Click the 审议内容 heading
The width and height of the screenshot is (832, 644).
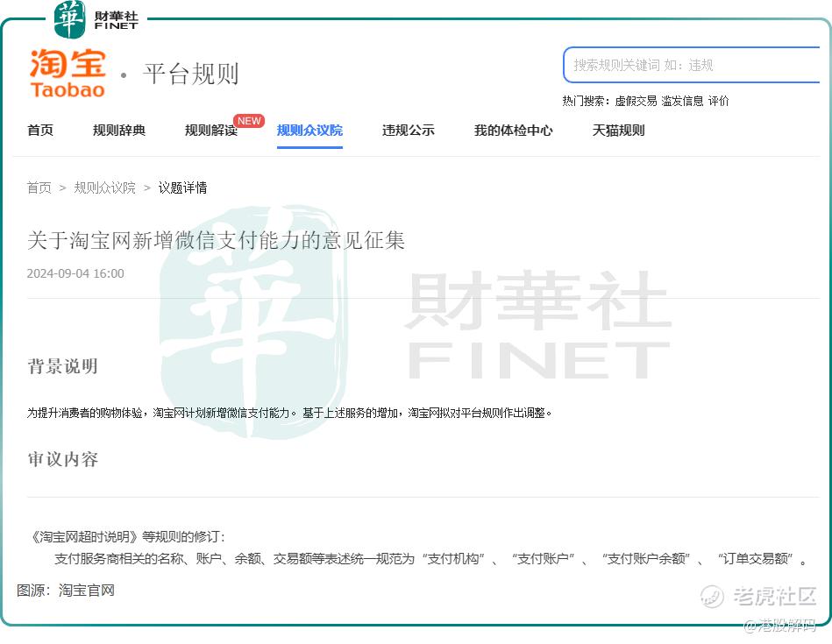62,459
